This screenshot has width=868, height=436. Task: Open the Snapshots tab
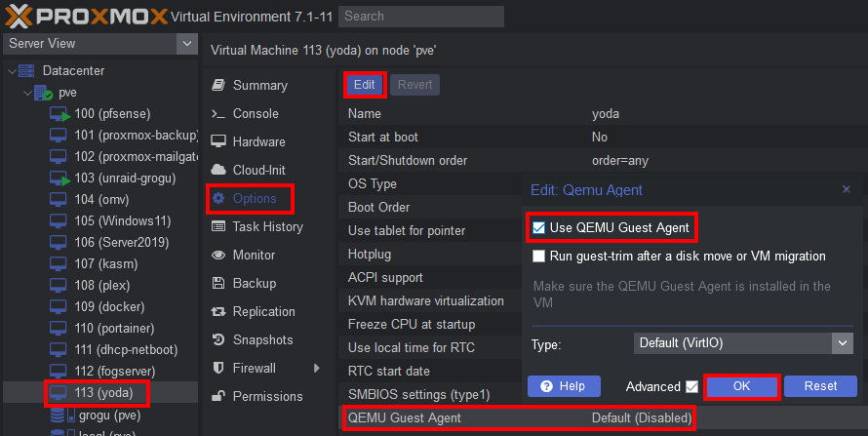coord(262,339)
